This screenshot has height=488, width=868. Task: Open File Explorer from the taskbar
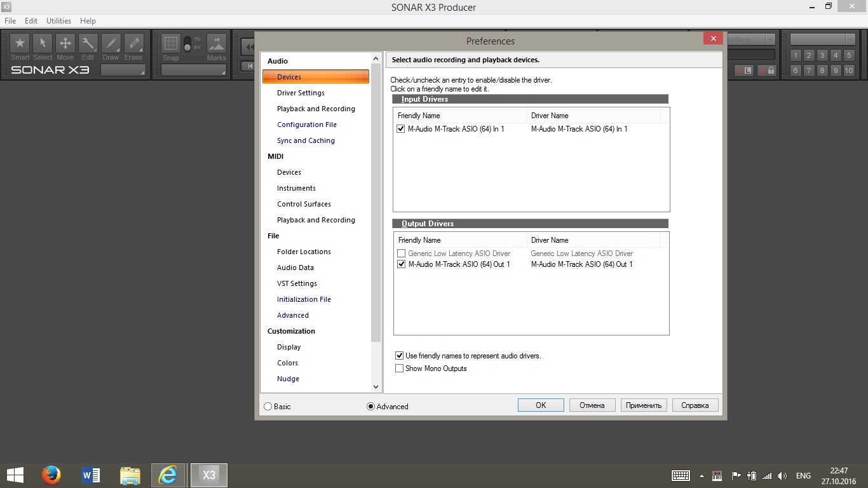[x=130, y=475]
